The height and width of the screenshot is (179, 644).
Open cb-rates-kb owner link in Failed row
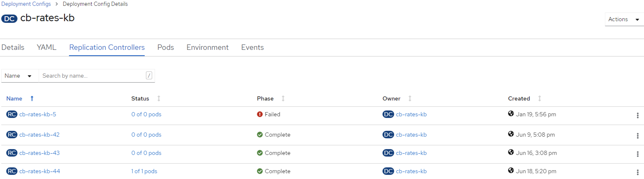click(411, 114)
